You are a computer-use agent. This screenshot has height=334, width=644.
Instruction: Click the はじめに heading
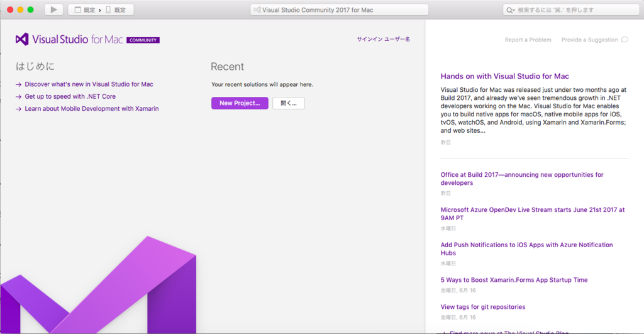35,66
